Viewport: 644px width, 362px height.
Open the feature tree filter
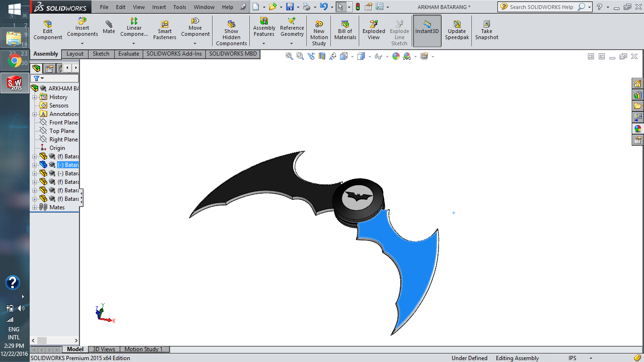point(38,78)
